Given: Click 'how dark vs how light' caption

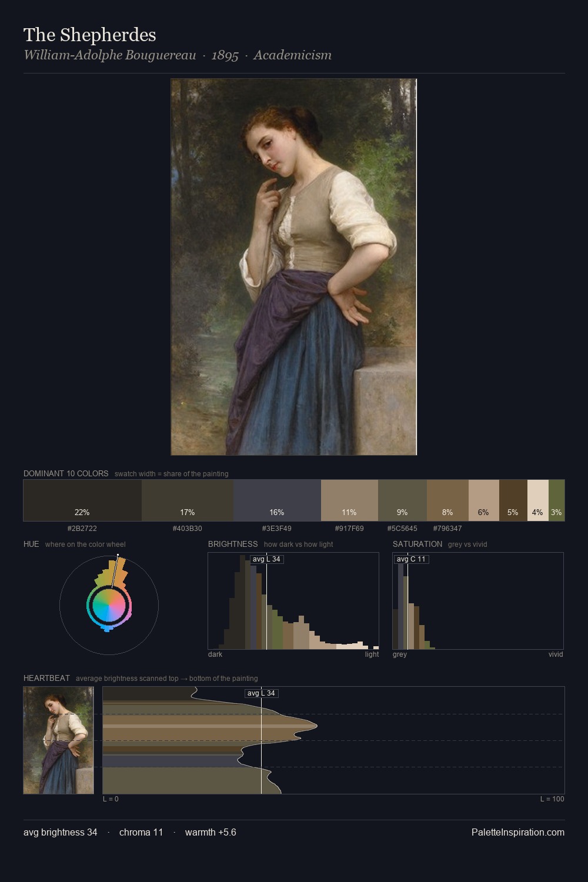Looking at the screenshot, I should (x=299, y=544).
